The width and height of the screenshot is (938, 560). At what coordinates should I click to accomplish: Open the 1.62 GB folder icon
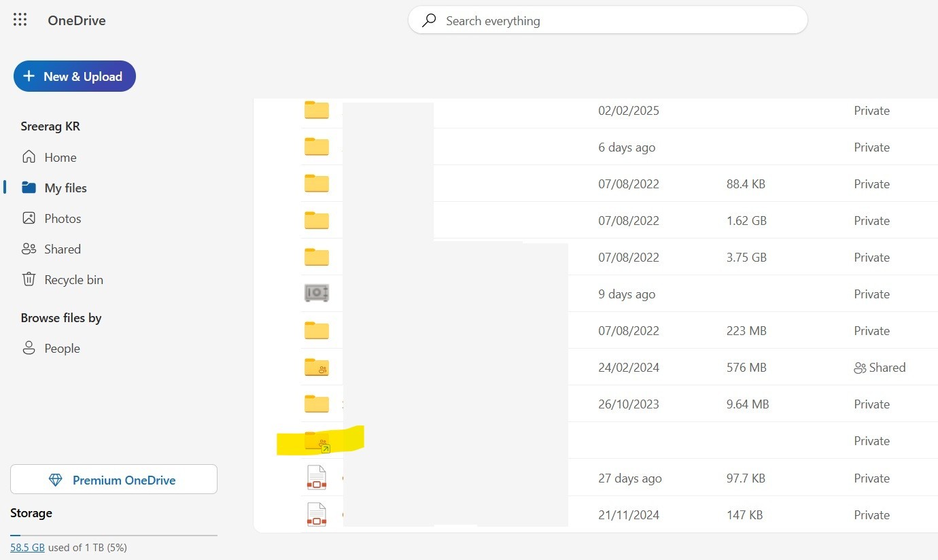click(317, 220)
